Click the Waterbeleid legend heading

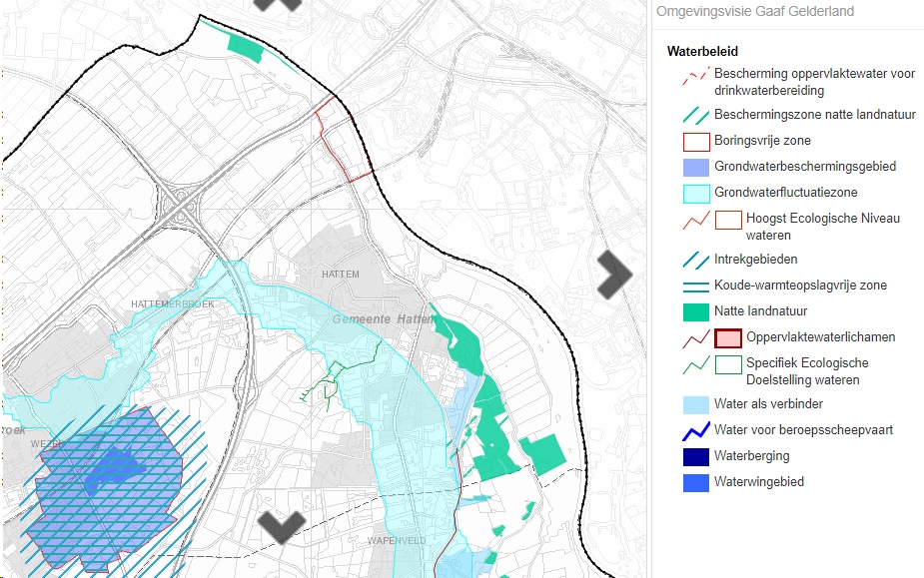[701, 52]
